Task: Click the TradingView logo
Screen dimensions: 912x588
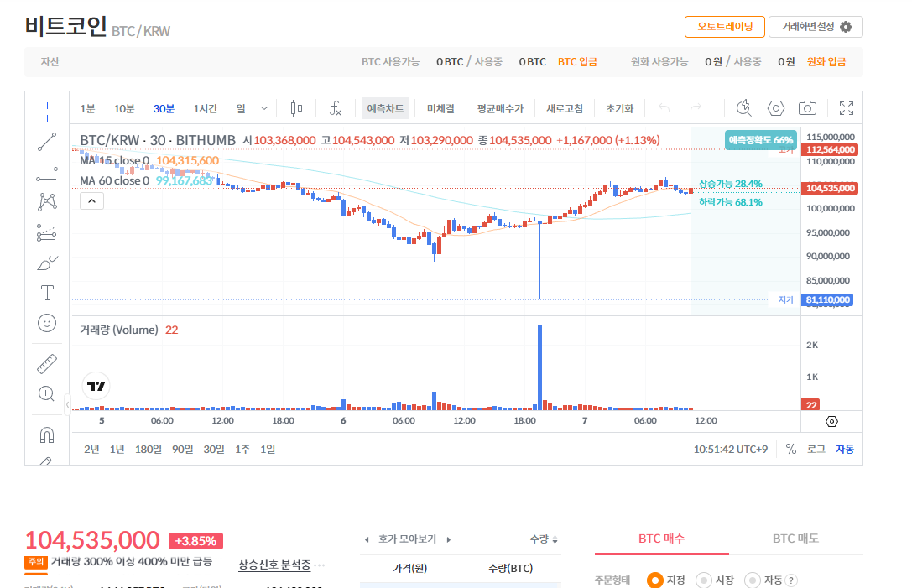Action: (x=96, y=386)
